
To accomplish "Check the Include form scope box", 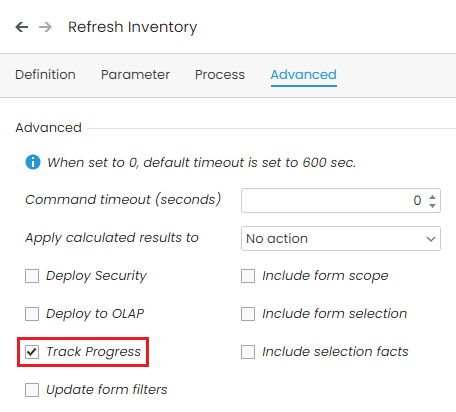I will pyautogui.click(x=248, y=276).
